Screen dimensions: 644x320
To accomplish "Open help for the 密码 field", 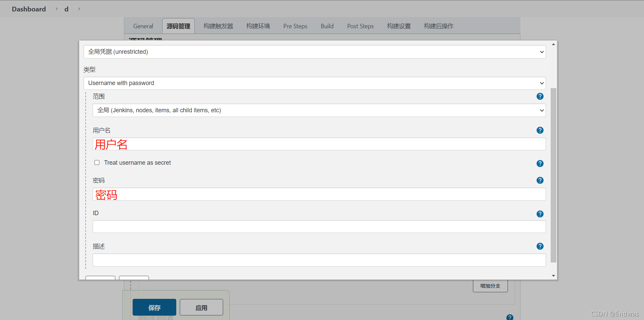I will tap(540, 181).
